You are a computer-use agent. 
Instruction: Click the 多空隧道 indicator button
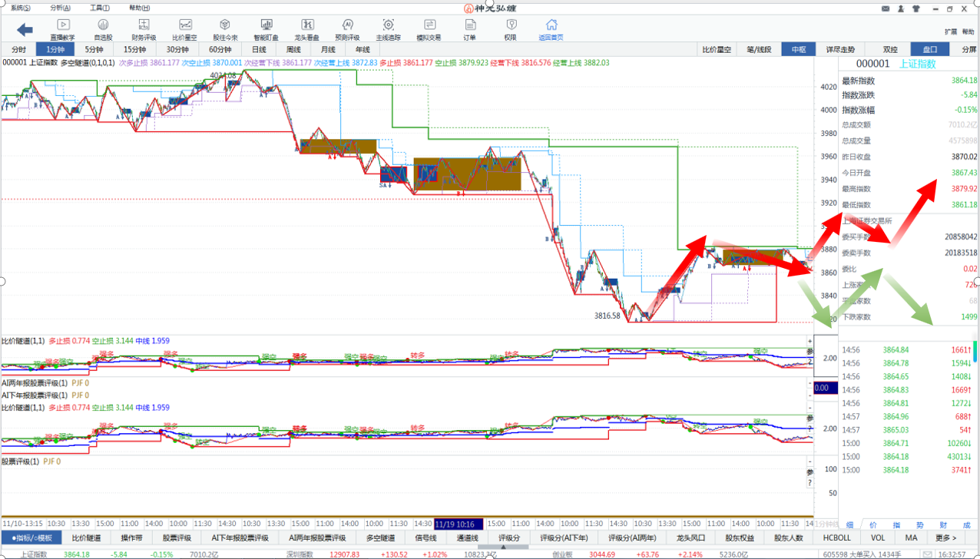(x=380, y=538)
